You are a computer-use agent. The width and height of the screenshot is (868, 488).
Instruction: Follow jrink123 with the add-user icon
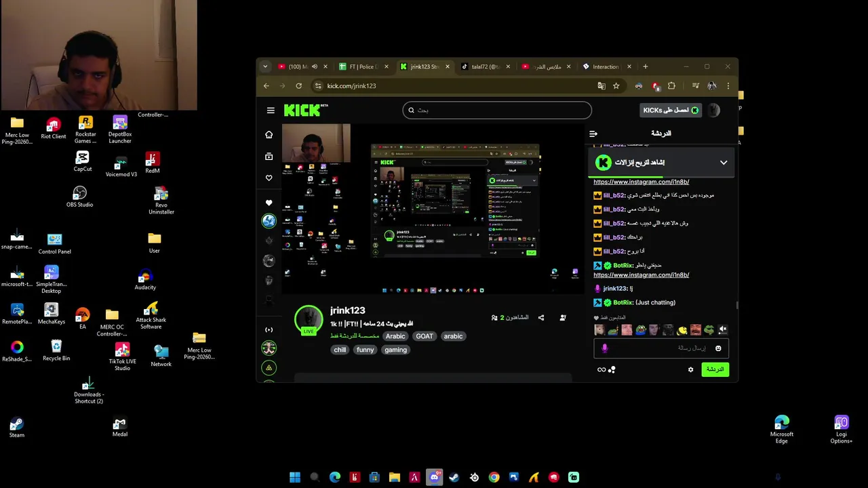[563, 317]
